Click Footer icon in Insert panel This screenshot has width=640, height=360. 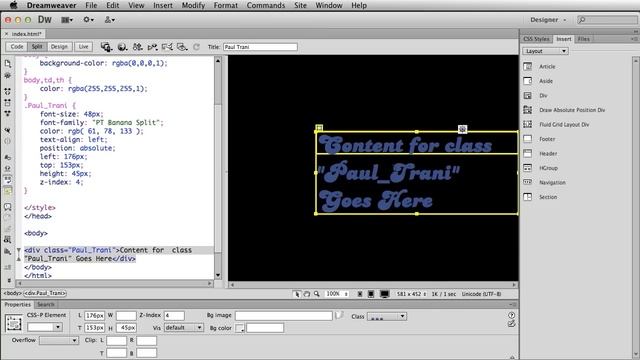528,139
